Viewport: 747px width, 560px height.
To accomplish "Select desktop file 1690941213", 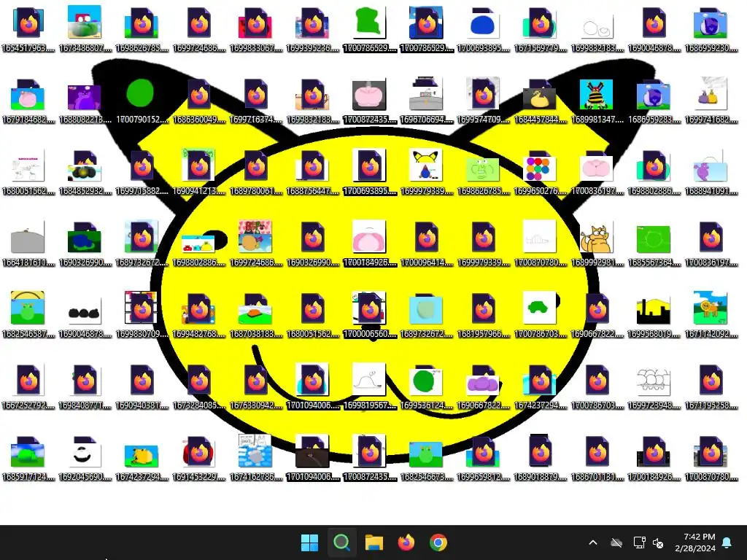I will click(x=198, y=171).
